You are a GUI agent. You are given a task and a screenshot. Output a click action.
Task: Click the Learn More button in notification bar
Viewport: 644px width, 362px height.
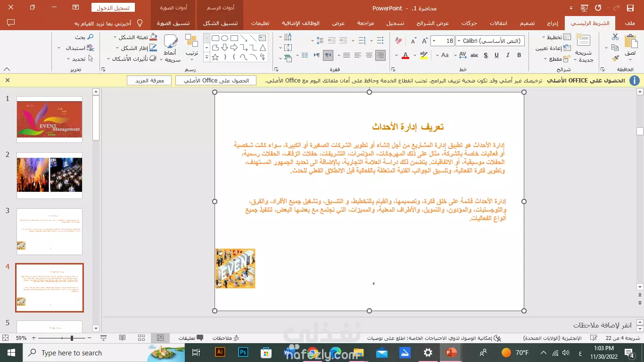(x=149, y=81)
